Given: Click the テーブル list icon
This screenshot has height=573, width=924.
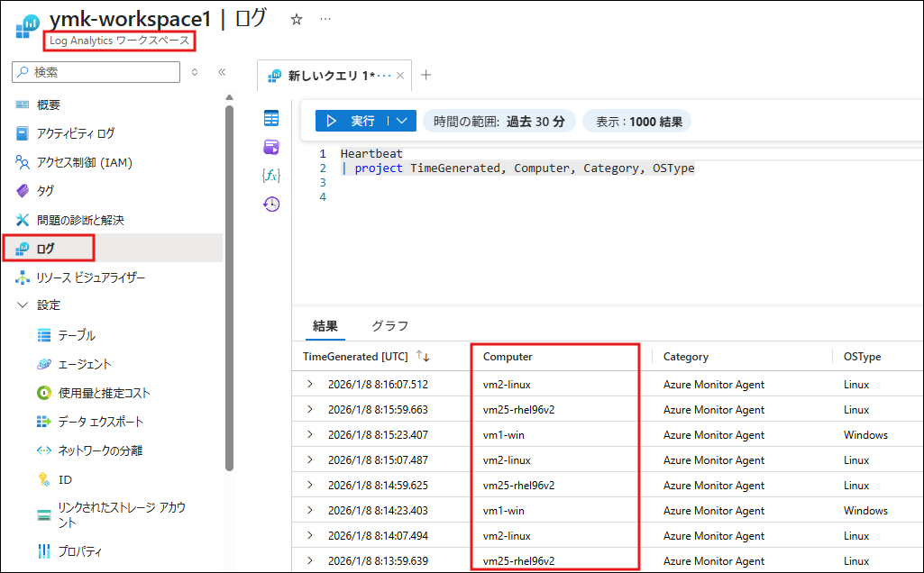Looking at the screenshot, I should tap(44, 335).
